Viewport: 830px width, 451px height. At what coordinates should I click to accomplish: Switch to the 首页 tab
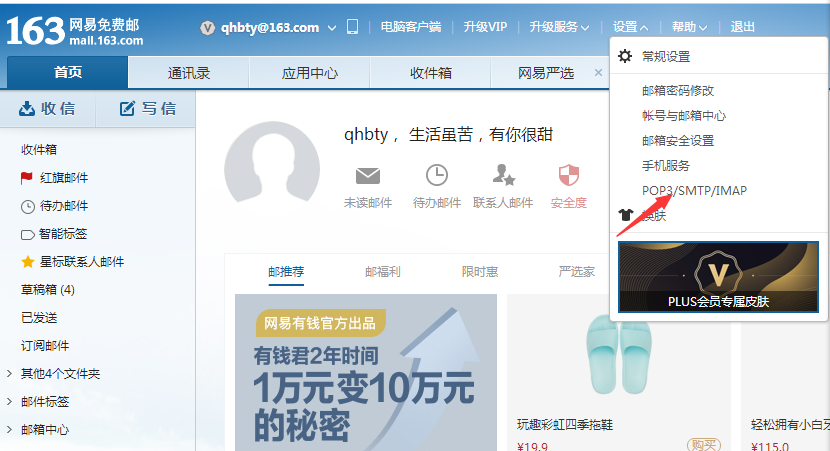(x=67, y=73)
